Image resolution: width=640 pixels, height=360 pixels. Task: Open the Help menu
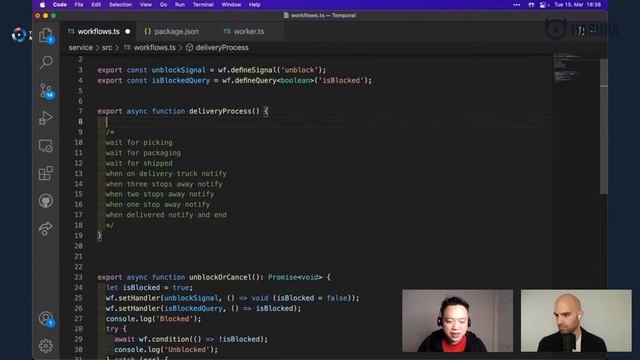pos(255,5)
